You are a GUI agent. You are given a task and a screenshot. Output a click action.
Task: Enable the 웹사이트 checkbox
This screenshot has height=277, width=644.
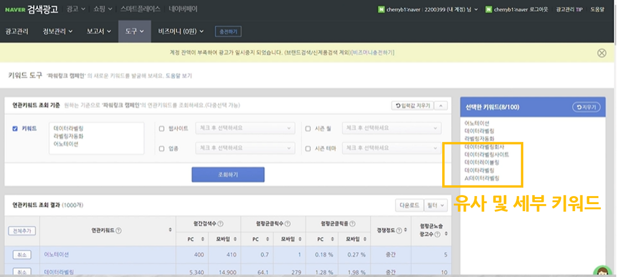pos(162,129)
